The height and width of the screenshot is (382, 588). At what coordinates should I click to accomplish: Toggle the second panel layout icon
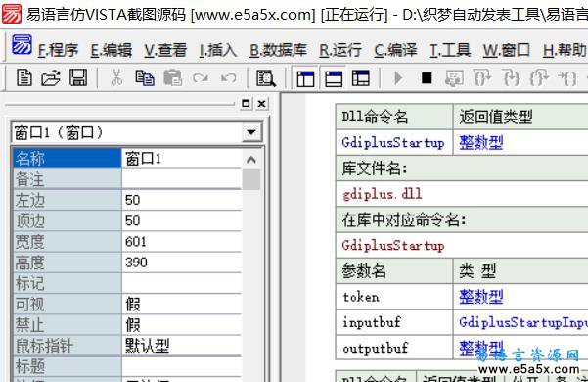click(x=334, y=78)
